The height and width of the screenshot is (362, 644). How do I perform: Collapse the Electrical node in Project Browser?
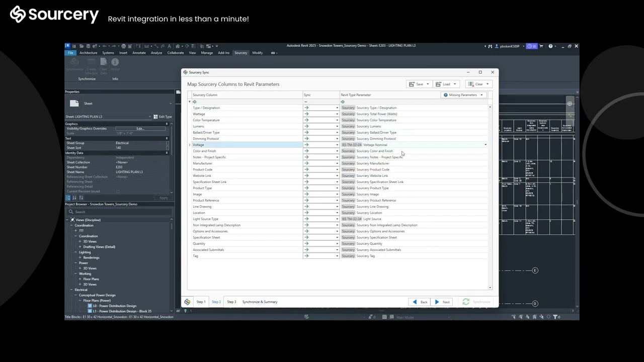click(71, 290)
